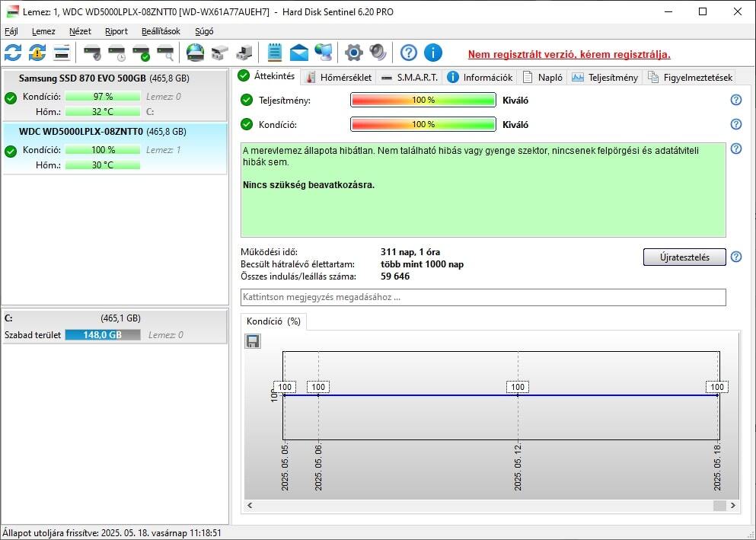Viewport: 756px width, 540px height.
Task: Switch to the Teljesítmény tab
Action: pyautogui.click(x=604, y=77)
